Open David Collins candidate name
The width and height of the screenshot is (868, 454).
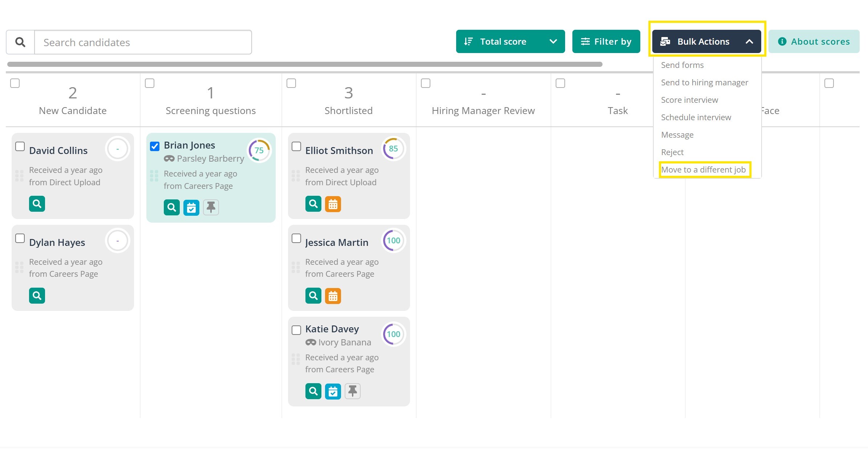58,151
